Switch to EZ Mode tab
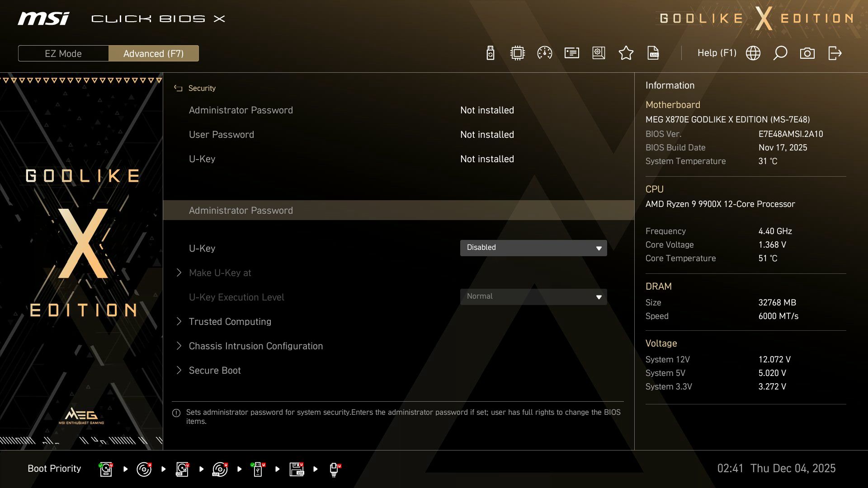Screen dimensions: 868x488 coord(63,53)
